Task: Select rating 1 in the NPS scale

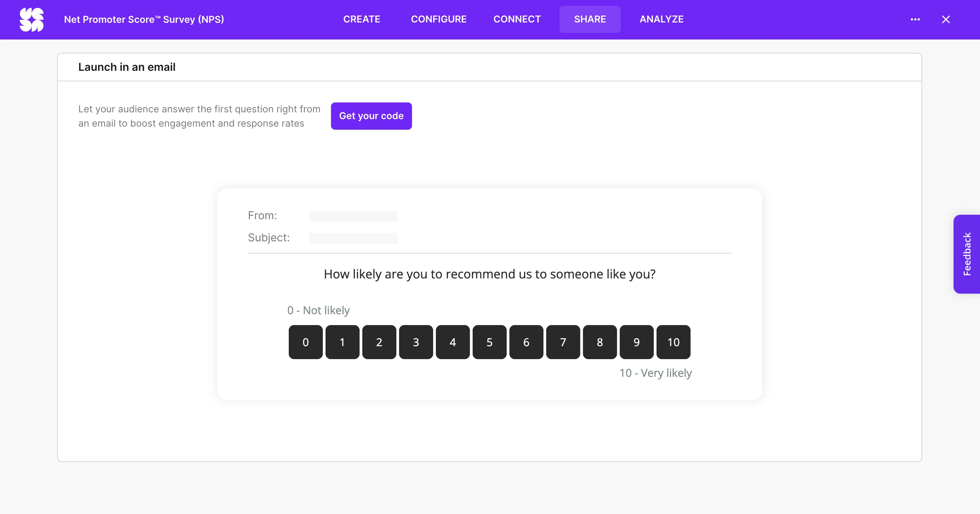Action: (x=342, y=342)
